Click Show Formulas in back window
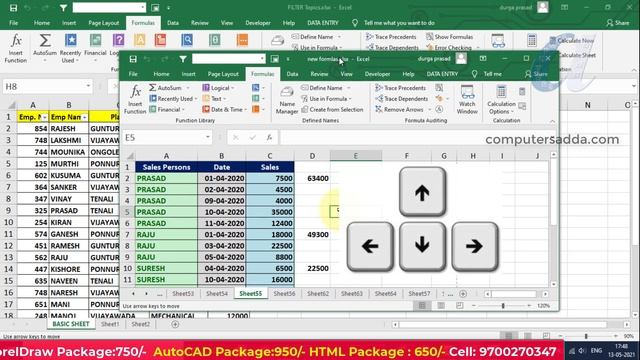This screenshot has width=640, height=360. coord(449,37)
